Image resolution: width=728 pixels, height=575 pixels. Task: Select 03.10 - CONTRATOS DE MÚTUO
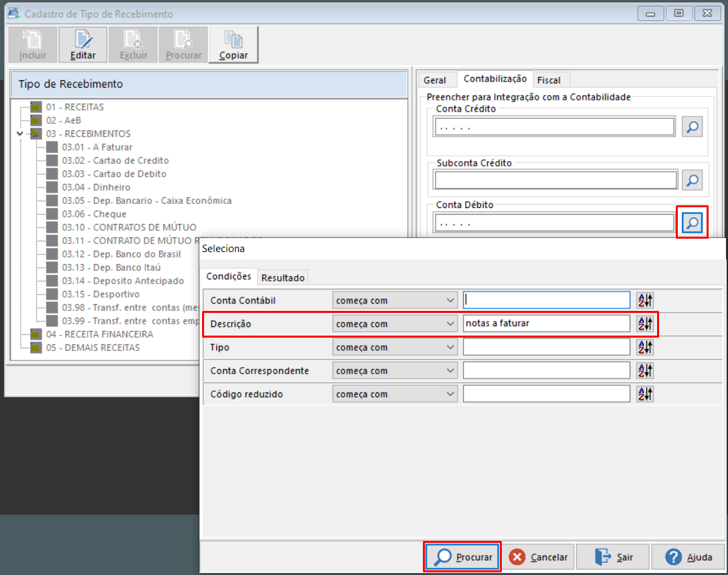click(129, 227)
